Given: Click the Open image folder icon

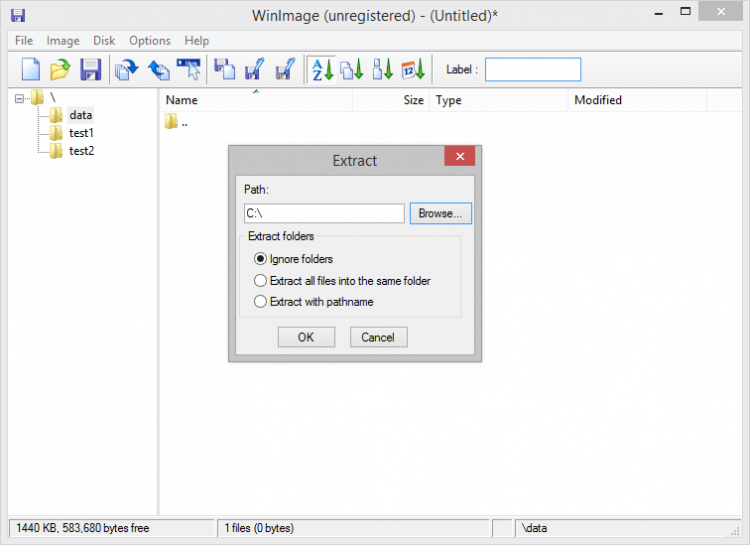Looking at the screenshot, I should (60, 70).
